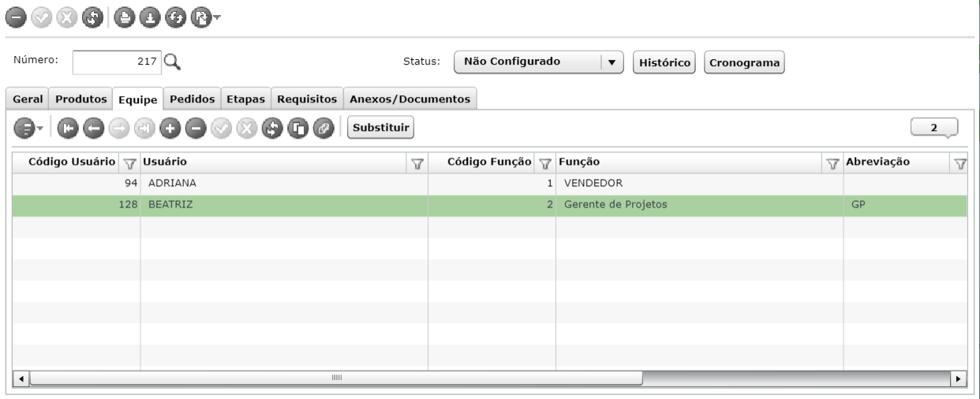Click the attachment icon in grid toolbar
The image size is (980, 399).
tap(322, 127)
